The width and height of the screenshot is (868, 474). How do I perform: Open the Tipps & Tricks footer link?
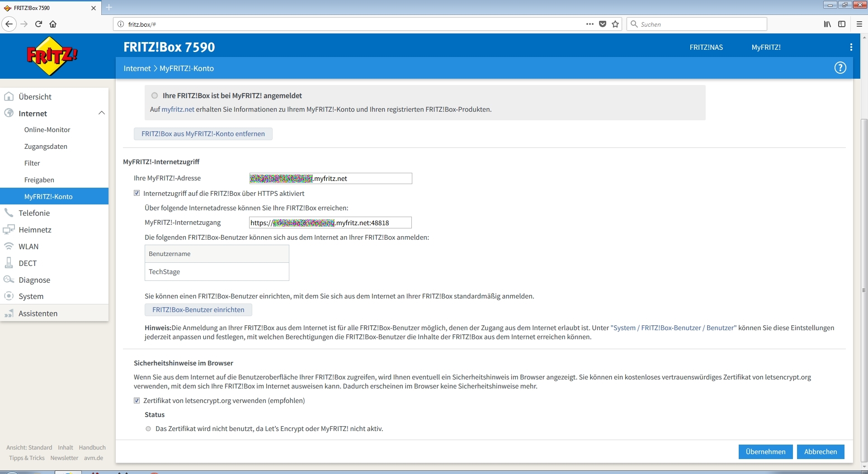27,458
